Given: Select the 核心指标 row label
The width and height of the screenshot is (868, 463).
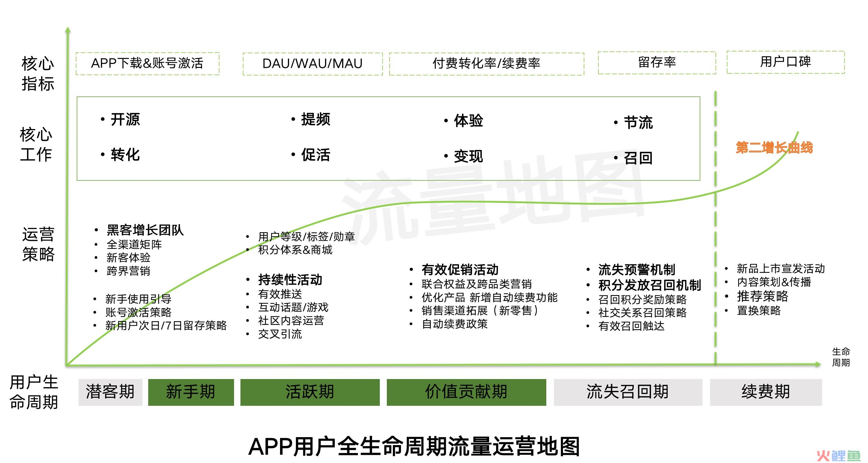Looking at the screenshot, I should 38,73.
